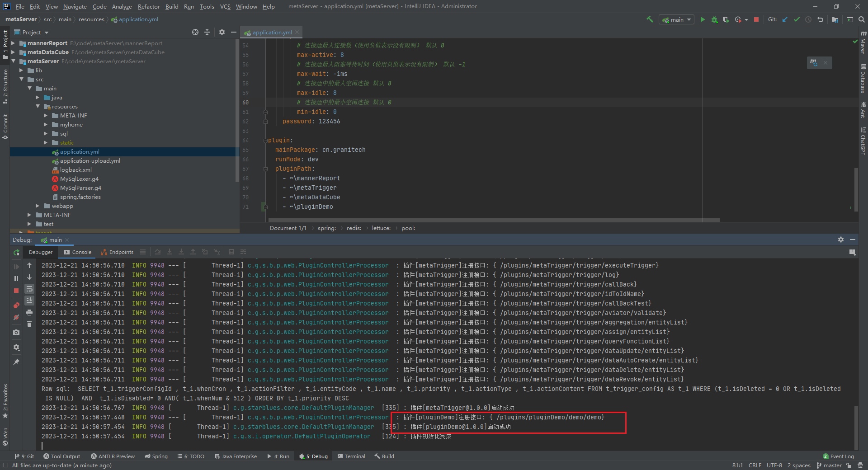Open Project panel gear settings
Screen dimensions: 868x470
222,32
